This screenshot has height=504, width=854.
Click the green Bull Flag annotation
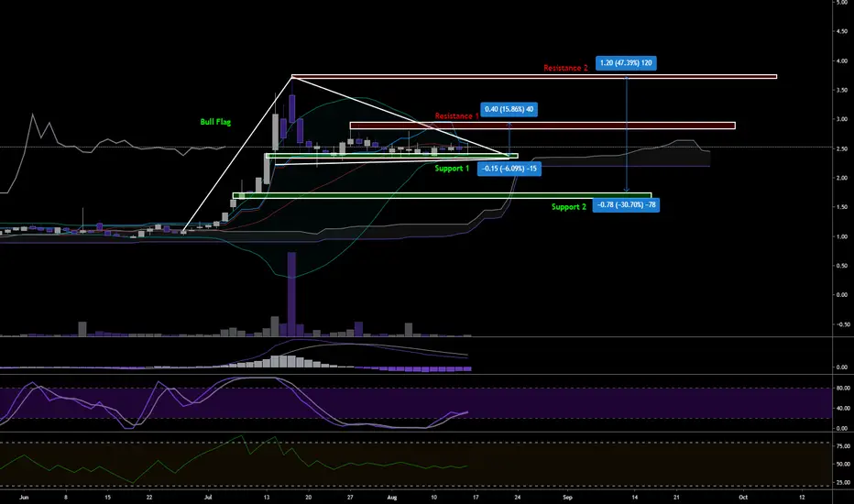tap(215, 122)
